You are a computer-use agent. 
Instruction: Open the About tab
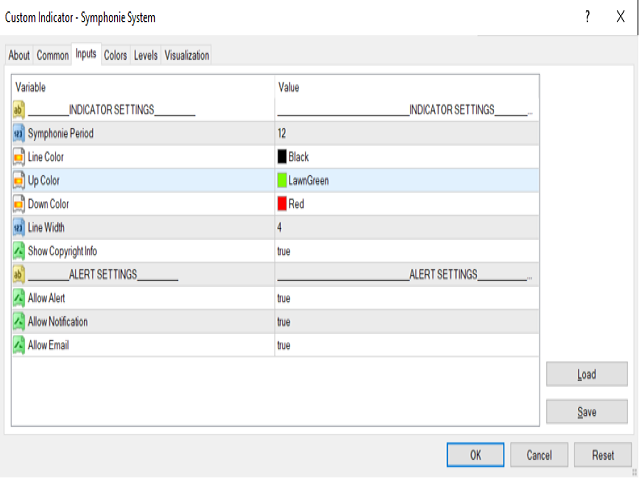tap(19, 56)
